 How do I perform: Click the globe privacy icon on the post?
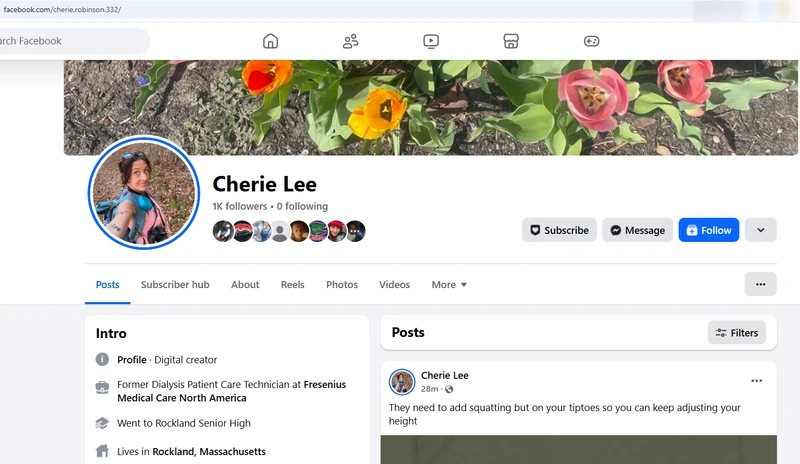(x=449, y=389)
